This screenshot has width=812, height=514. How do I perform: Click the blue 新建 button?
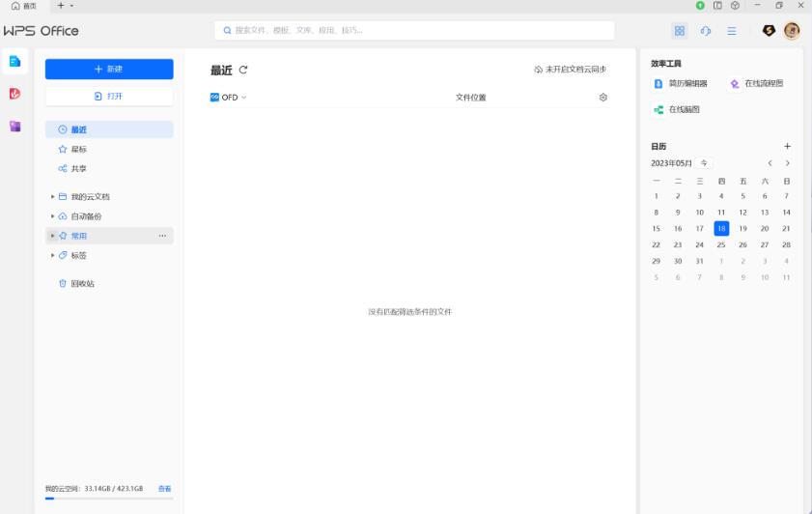109,70
